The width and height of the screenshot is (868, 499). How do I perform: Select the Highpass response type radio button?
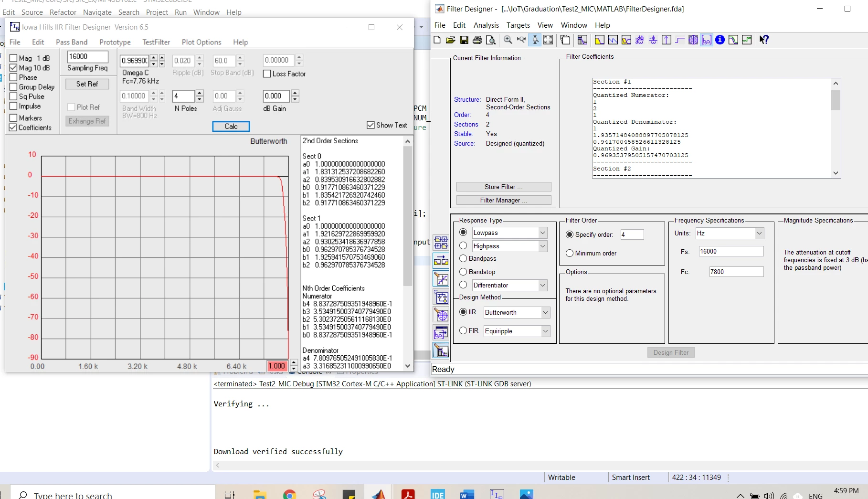(463, 245)
